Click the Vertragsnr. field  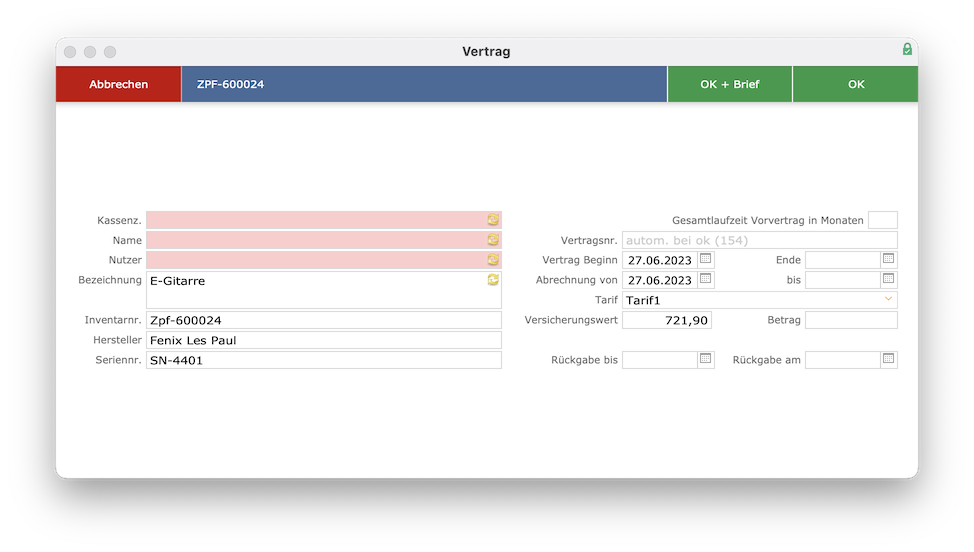(760, 240)
